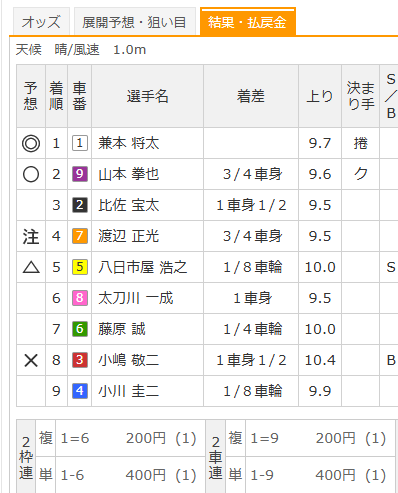The image size is (398, 493).
Task: Click the 着差 column header
Action: click(251, 96)
